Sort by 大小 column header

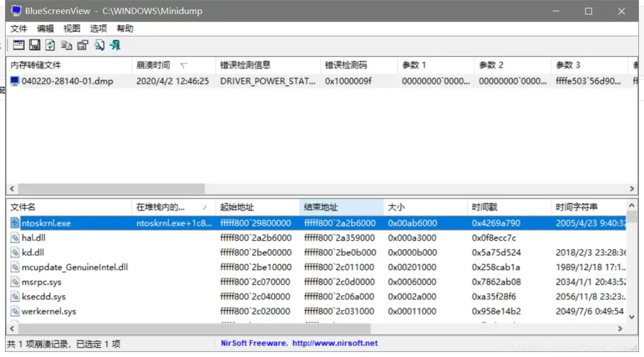(x=425, y=207)
